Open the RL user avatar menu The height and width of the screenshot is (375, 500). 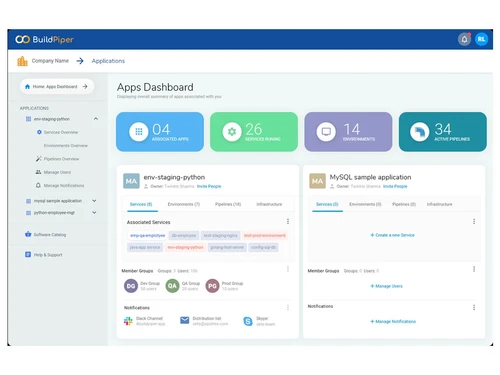(481, 39)
